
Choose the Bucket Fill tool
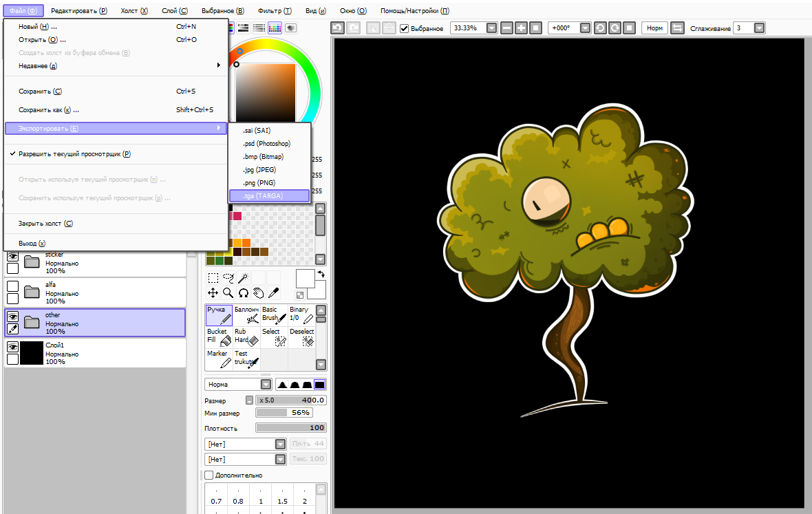[x=218, y=336]
